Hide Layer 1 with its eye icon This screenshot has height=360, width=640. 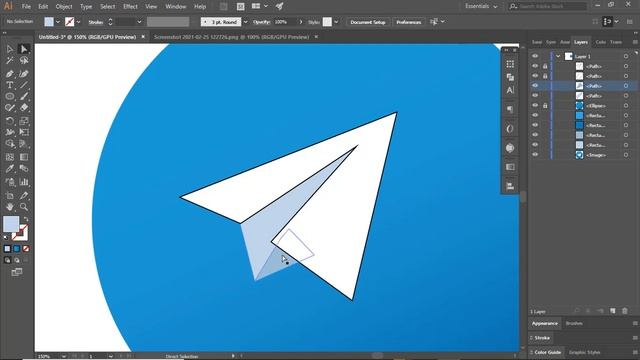click(535, 56)
